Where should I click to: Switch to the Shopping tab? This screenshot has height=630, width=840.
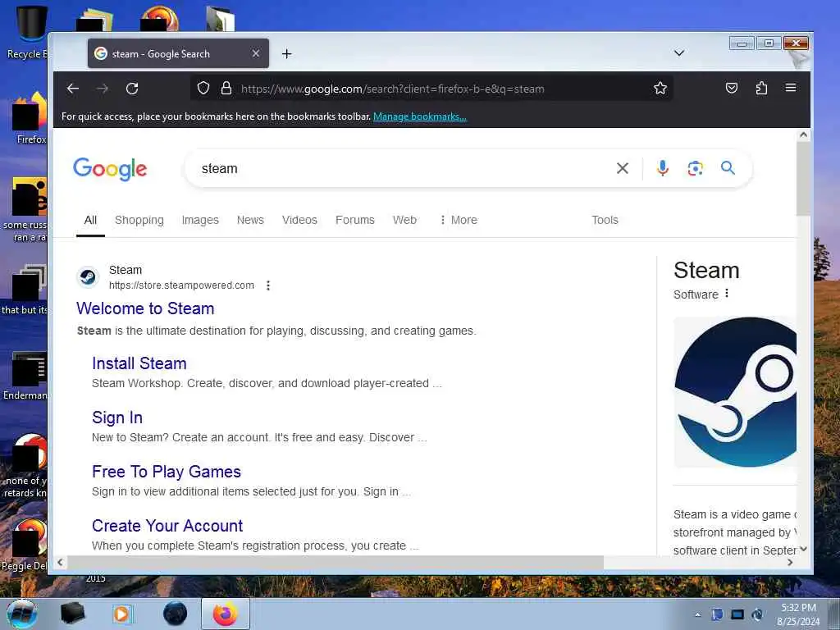click(139, 220)
